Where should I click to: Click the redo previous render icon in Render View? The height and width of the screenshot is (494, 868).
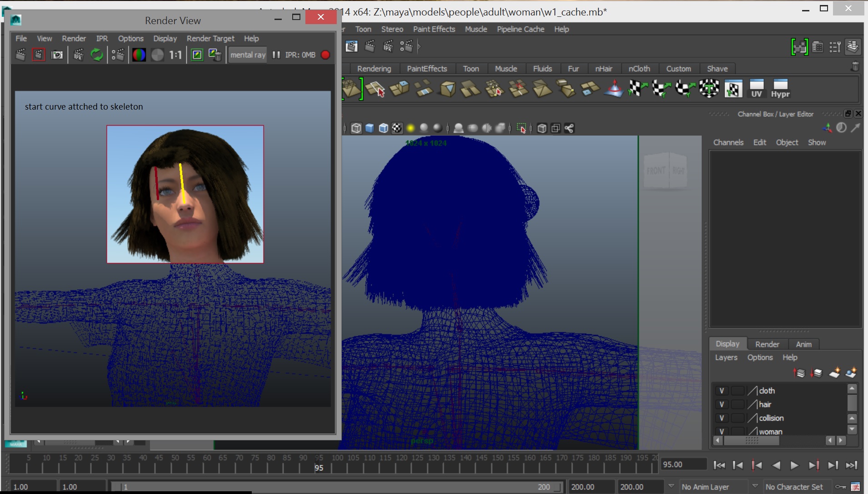click(20, 55)
